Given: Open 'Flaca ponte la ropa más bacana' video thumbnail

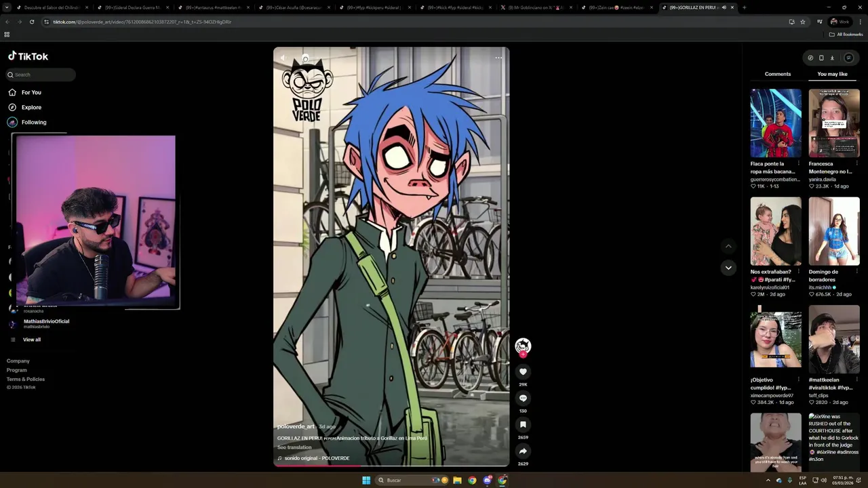Looking at the screenshot, I should [776, 123].
